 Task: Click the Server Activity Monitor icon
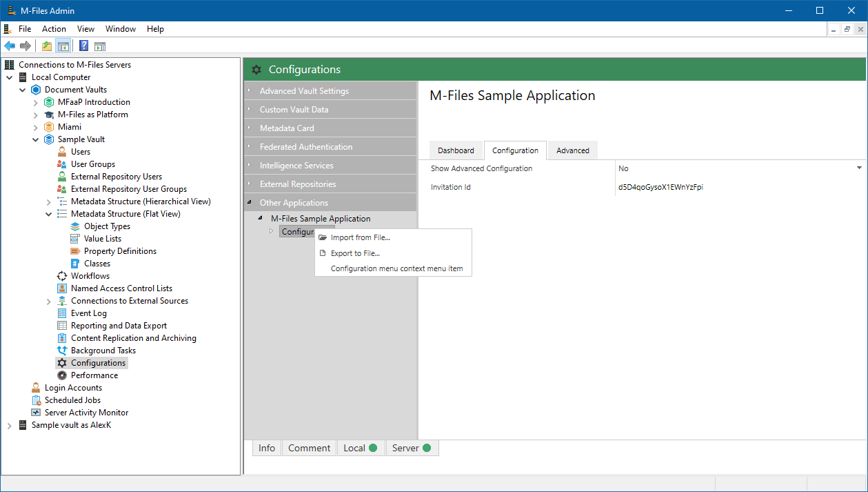pos(36,413)
